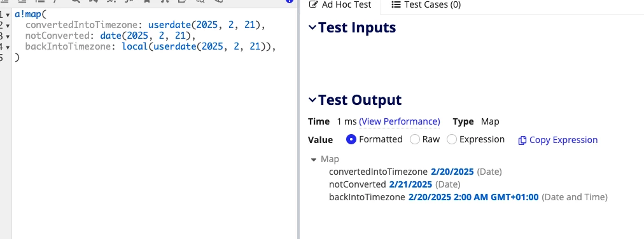Click the notConverted key in Test Output

(x=358, y=184)
